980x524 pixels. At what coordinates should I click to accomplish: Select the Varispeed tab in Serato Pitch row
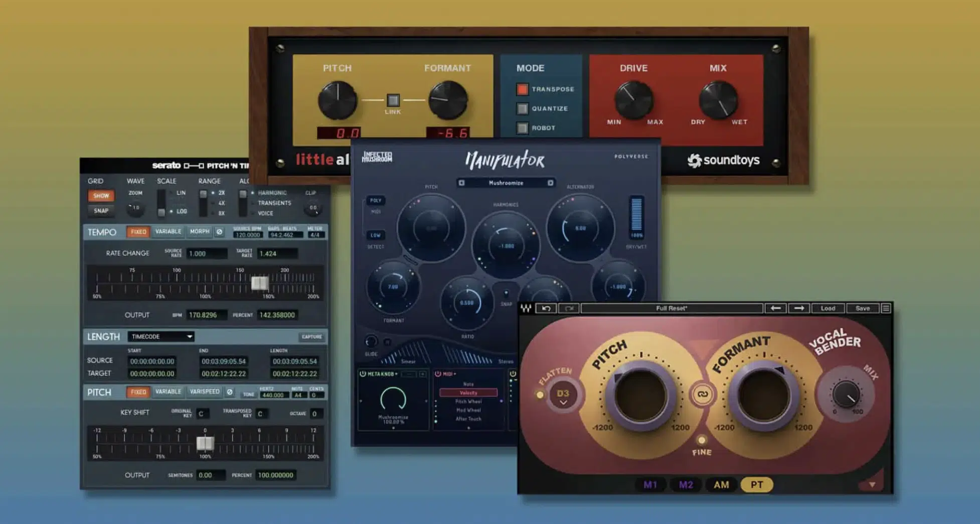pos(205,391)
